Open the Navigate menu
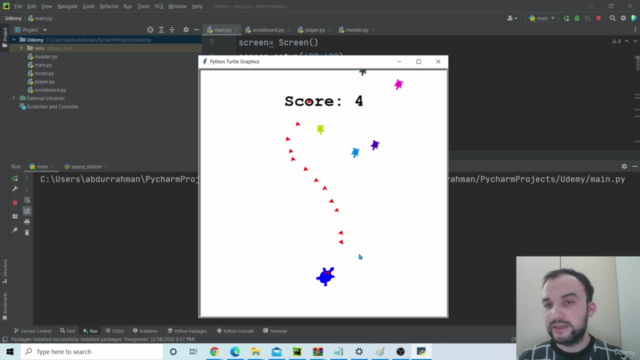This screenshot has height=360, width=640. (67, 6)
